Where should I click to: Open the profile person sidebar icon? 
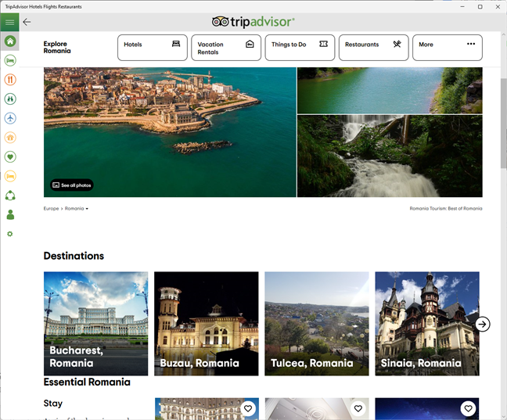(10, 214)
